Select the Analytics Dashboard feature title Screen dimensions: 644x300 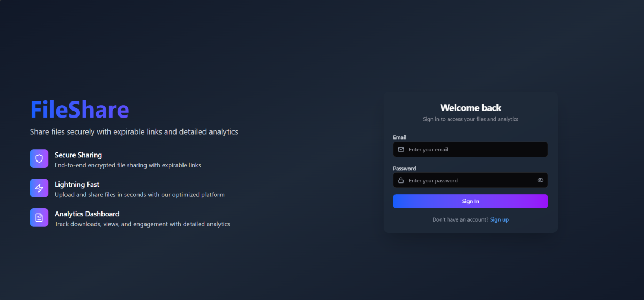click(x=87, y=214)
